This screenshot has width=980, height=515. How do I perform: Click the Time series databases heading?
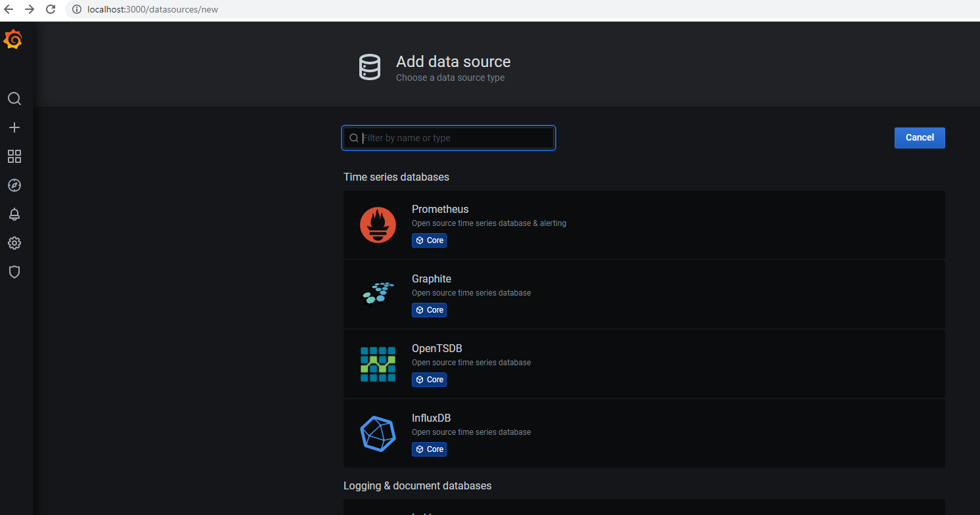[x=396, y=177]
